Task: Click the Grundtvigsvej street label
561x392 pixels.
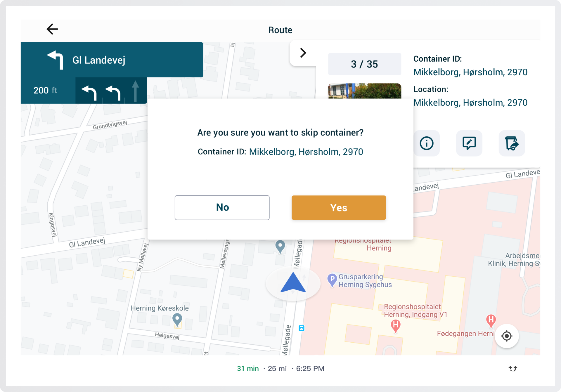Action: click(110, 125)
